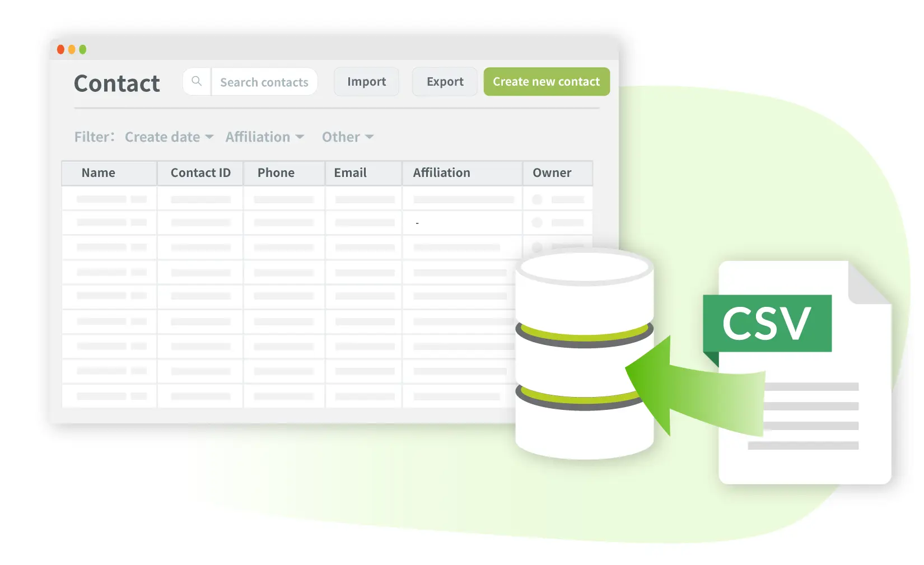Click the Contact ID column header
Screen dimensions: 924x565
click(200, 173)
